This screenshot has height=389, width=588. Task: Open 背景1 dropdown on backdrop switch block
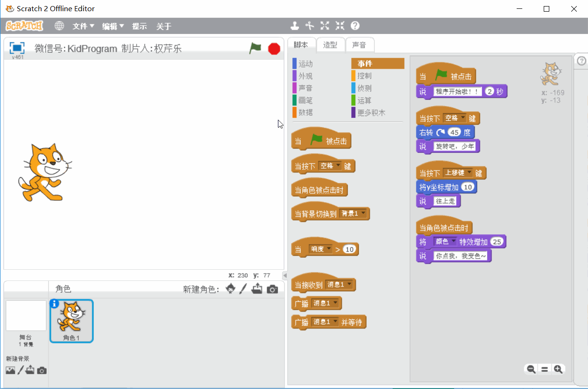353,214
